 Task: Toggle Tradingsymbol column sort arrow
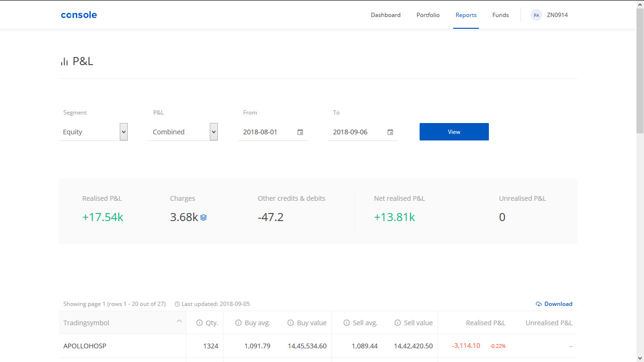point(179,321)
